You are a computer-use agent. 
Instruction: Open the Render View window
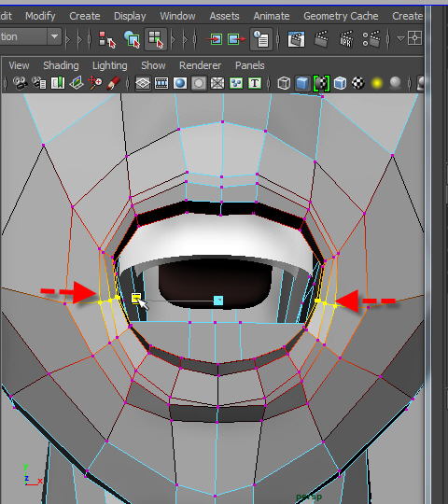pyautogui.click(x=296, y=39)
